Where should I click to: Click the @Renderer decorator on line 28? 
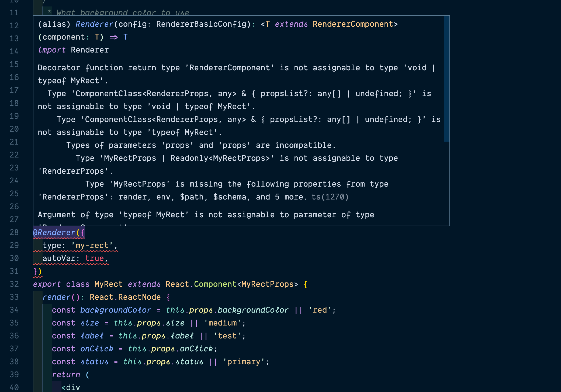(x=54, y=233)
